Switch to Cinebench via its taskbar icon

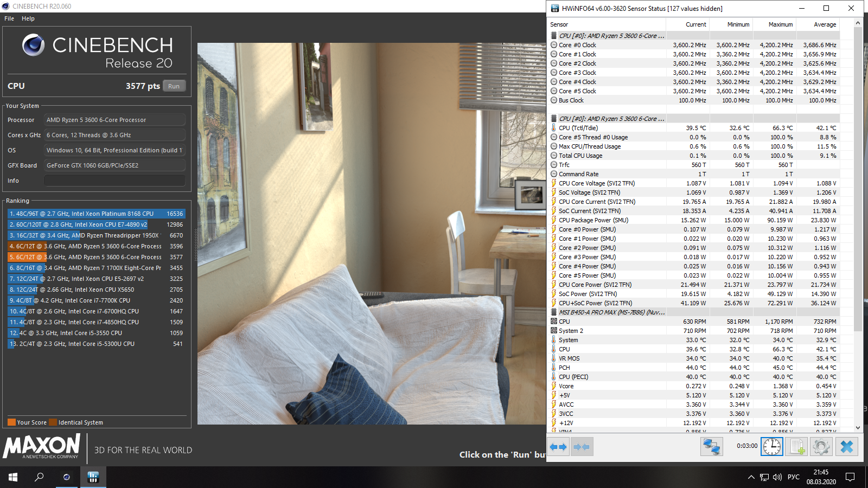[x=66, y=477]
